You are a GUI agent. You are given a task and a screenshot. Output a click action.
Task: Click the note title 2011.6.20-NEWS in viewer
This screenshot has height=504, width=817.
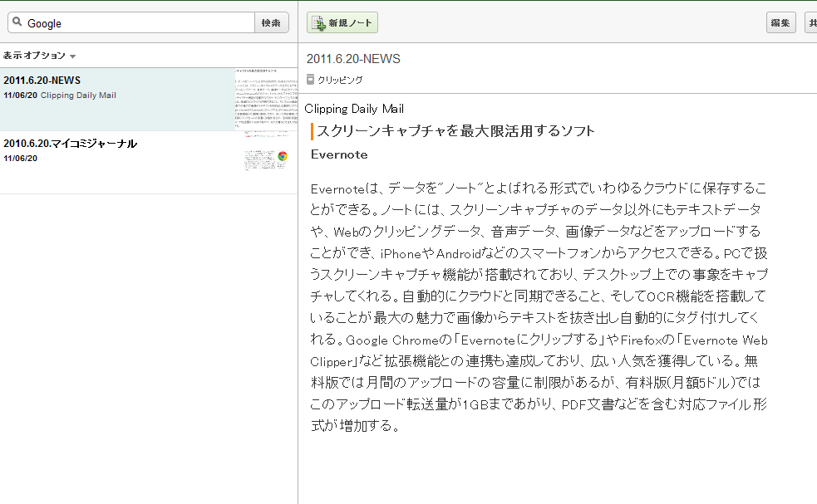tap(353, 59)
